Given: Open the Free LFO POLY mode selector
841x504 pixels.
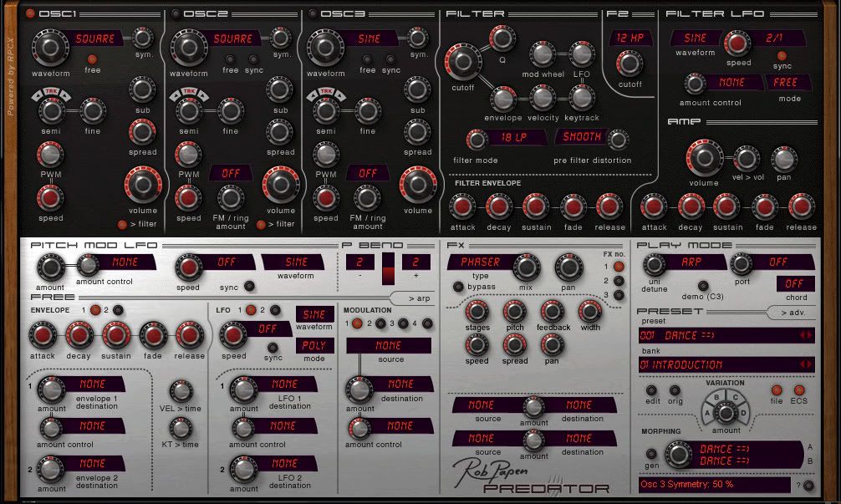Looking at the screenshot, I should [314, 345].
